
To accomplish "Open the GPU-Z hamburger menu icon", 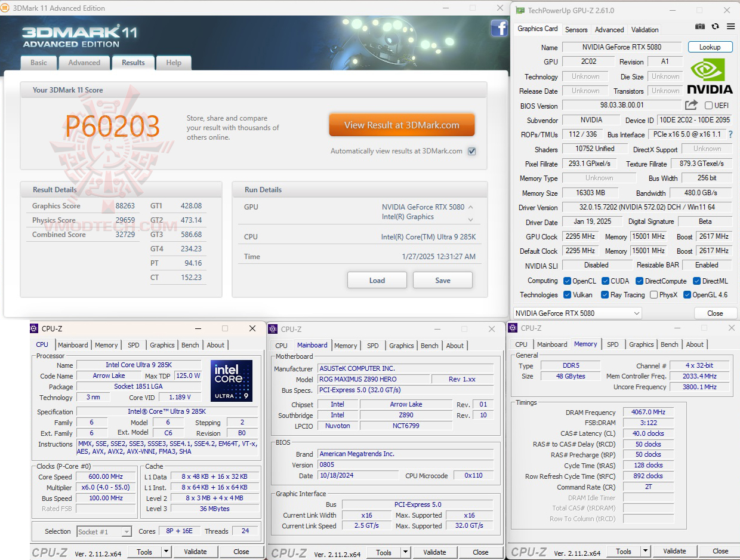I will tap(730, 27).
